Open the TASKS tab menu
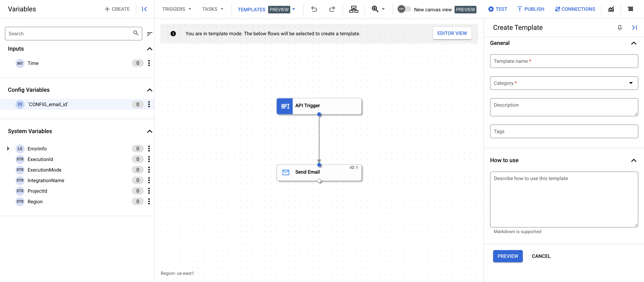The height and width of the screenshot is (282, 644). (x=212, y=9)
